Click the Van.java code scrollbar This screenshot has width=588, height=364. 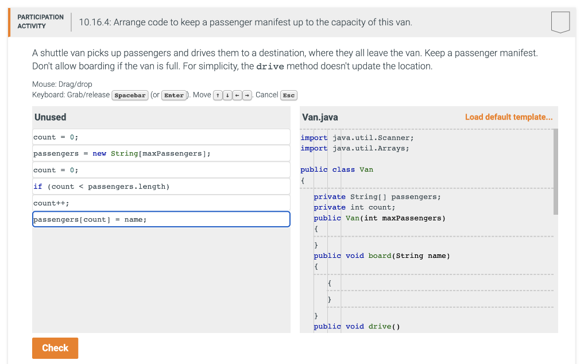click(x=556, y=172)
